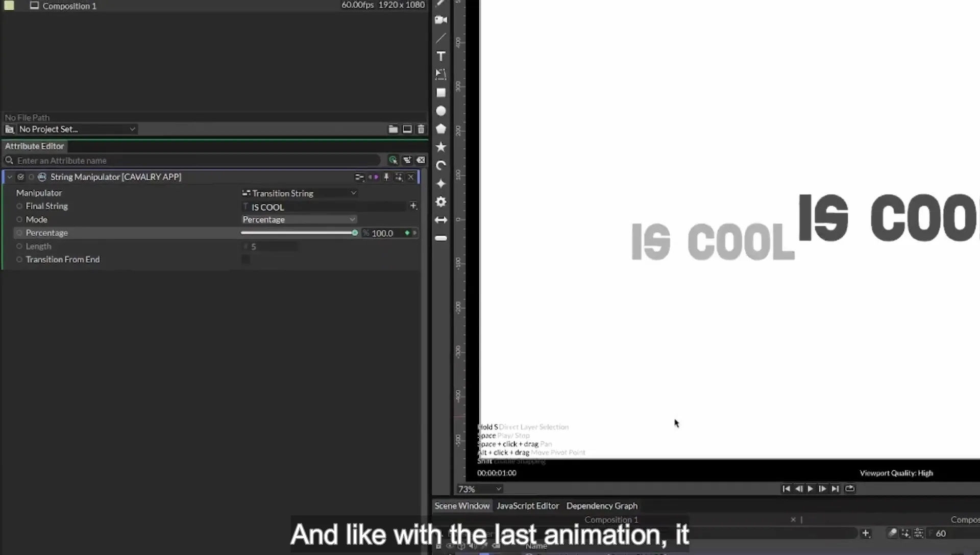Toggle the String Manipulator active checkmark

(20, 177)
